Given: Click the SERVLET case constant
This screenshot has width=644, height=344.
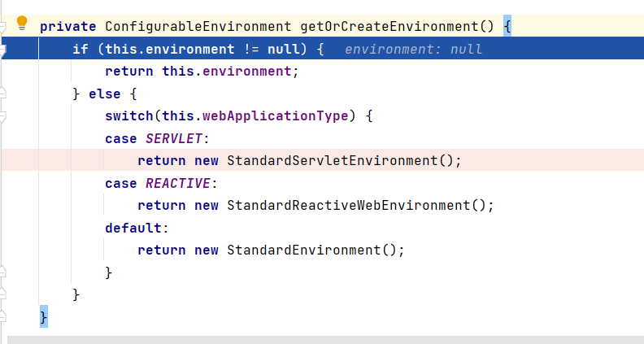Looking at the screenshot, I should [174, 138].
